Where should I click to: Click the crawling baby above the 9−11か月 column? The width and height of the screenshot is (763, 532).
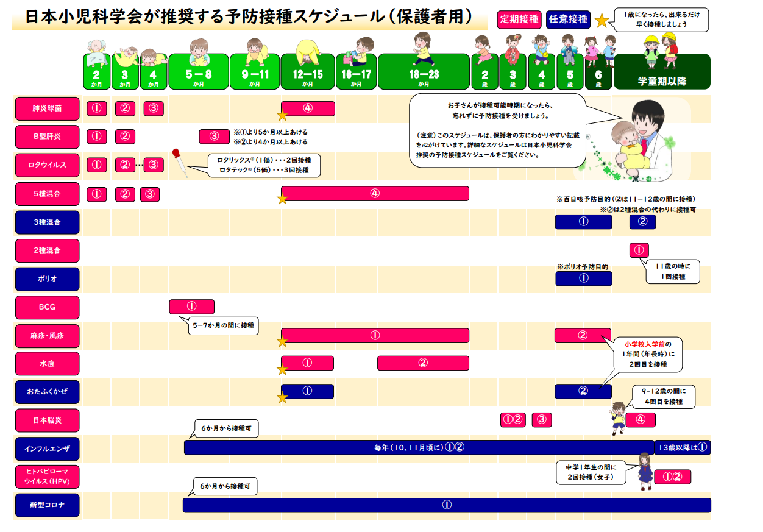pyautogui.click(x=256, y=51)
